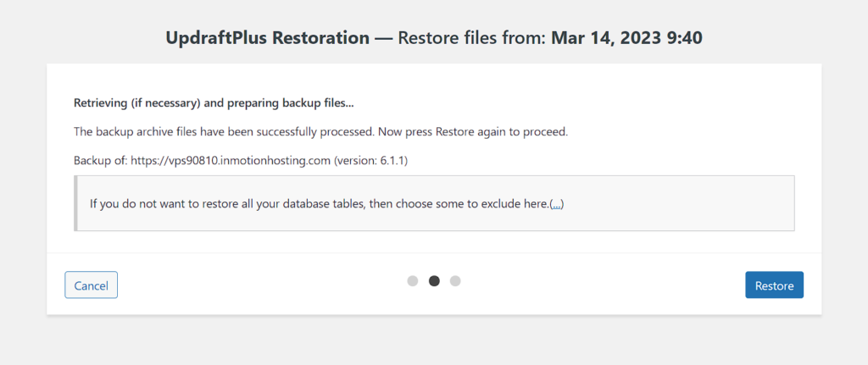
Task: Select the first progress step dot
Action: [x=413, y=281]
